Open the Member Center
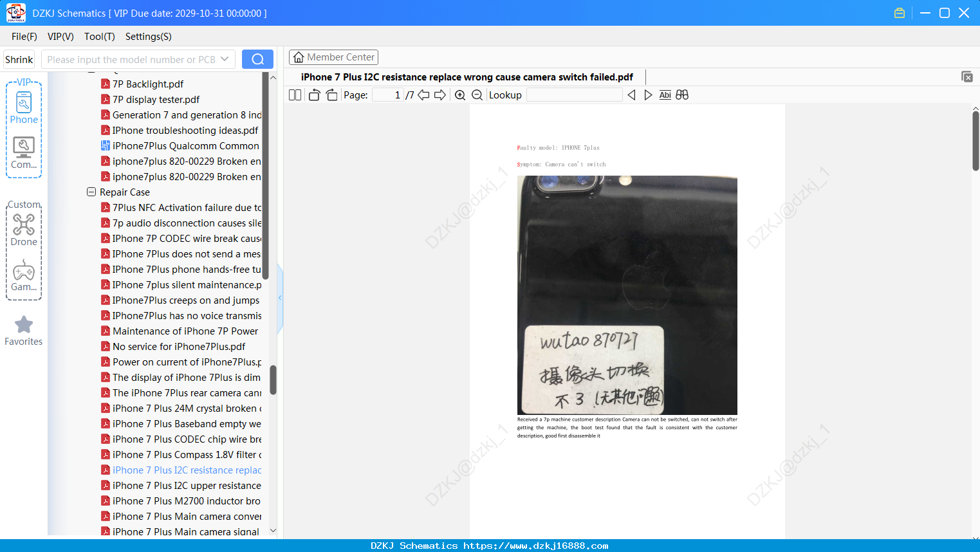This screenshot has height=552, width=980. (x=333, y=57)
